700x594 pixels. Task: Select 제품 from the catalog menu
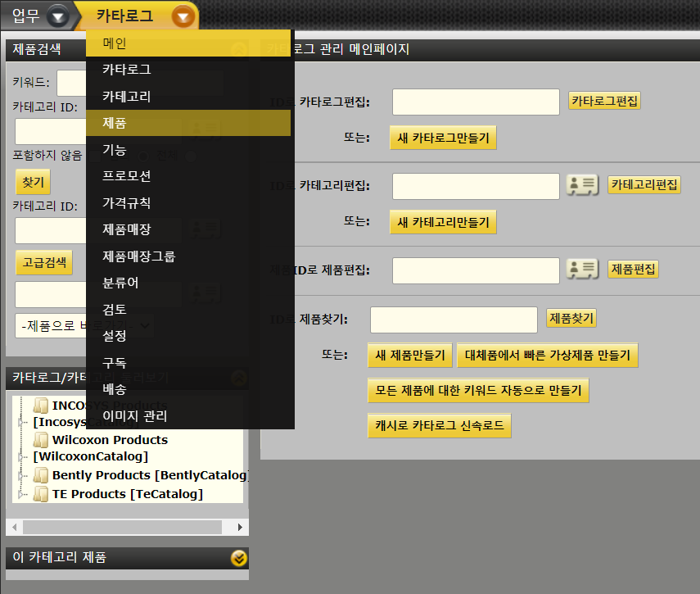115,123
